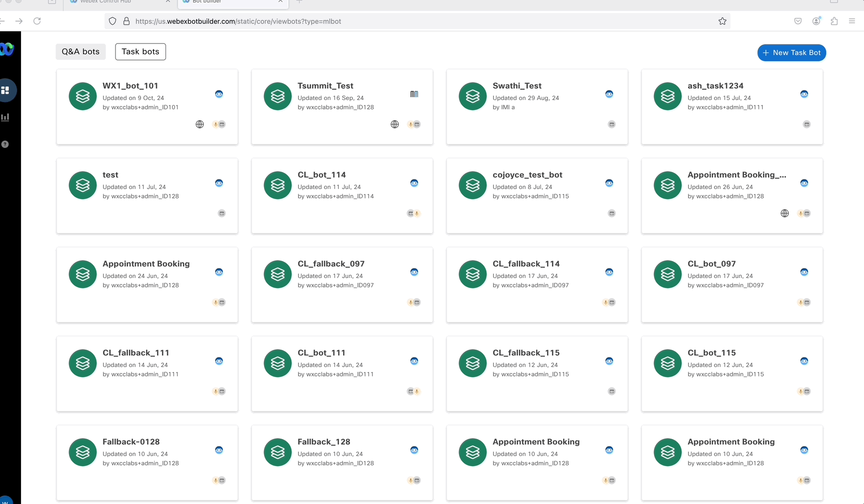Image resolution: width=864 pixels, height=504 pixels.
Task: Click the help question mark icon in sidebar
Action: pyautogui.click(x=5, y=144)
